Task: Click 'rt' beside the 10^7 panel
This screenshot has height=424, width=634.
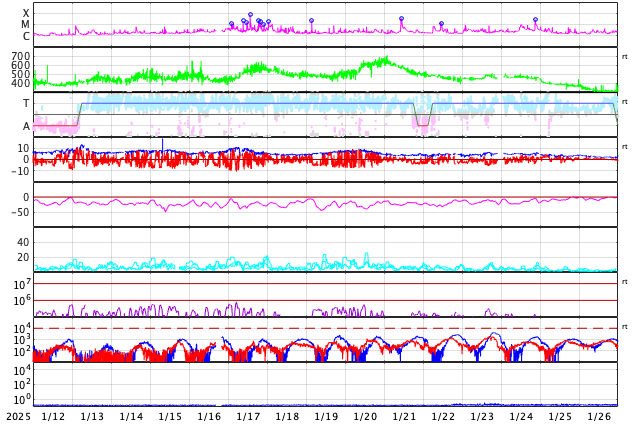Action: [625, 281]
